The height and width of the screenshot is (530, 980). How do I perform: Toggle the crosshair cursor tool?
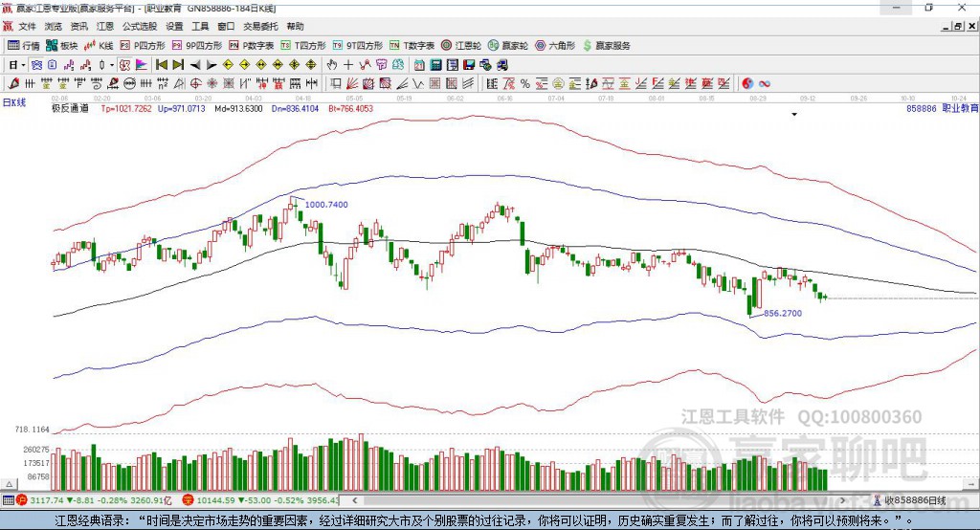(348, 65)
